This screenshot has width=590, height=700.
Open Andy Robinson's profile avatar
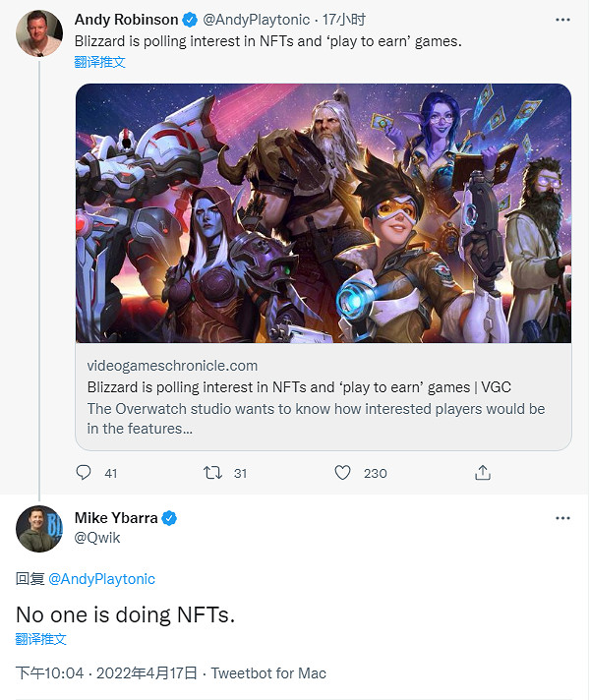39,32
